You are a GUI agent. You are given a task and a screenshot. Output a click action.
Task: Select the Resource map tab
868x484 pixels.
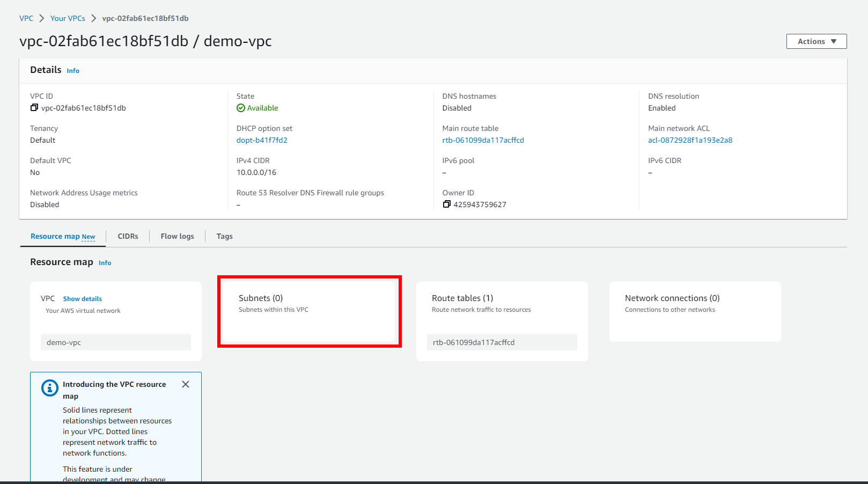pos(62,236)
